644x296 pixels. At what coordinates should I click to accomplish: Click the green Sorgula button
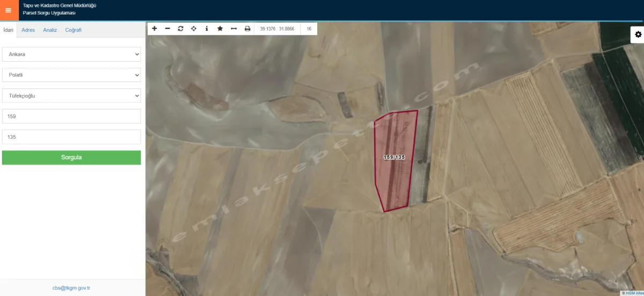tap(71, 158)
